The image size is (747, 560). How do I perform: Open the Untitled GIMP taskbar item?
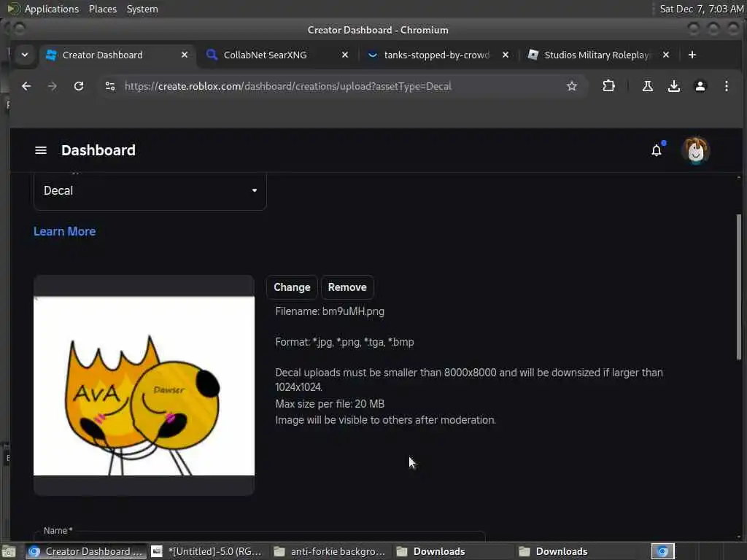click(206, 551)
